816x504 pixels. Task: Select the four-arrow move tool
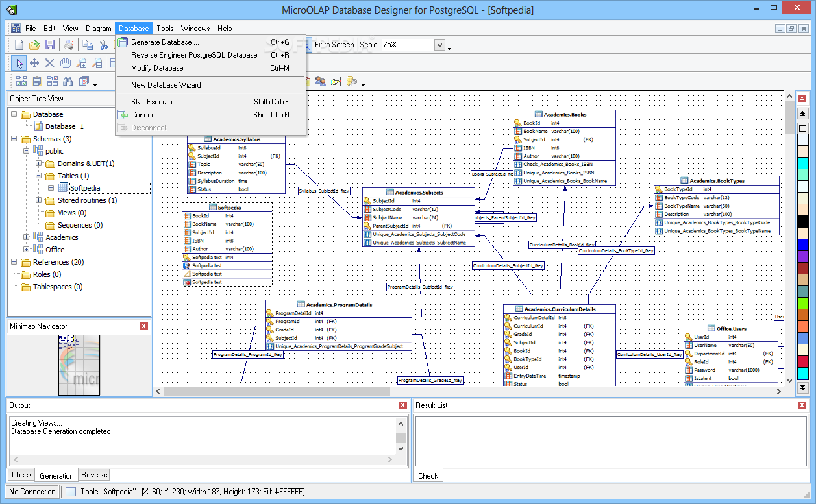coord(34,63)
